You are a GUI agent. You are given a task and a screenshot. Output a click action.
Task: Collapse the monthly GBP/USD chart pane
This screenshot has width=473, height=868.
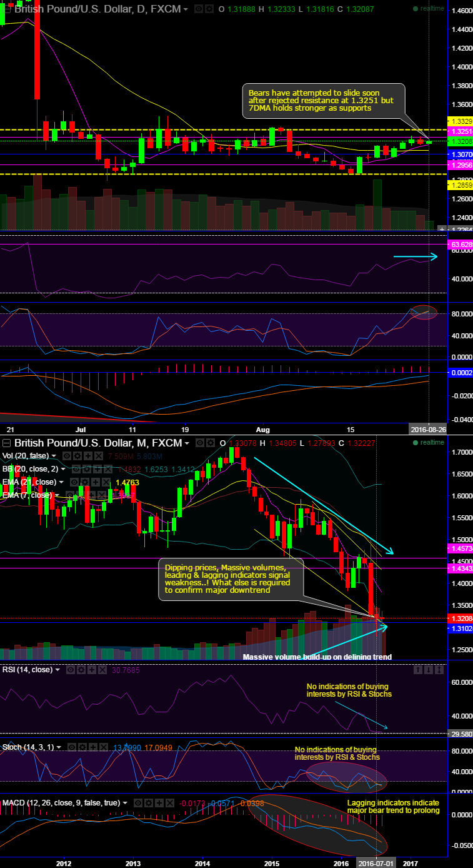tap(6, 443)
